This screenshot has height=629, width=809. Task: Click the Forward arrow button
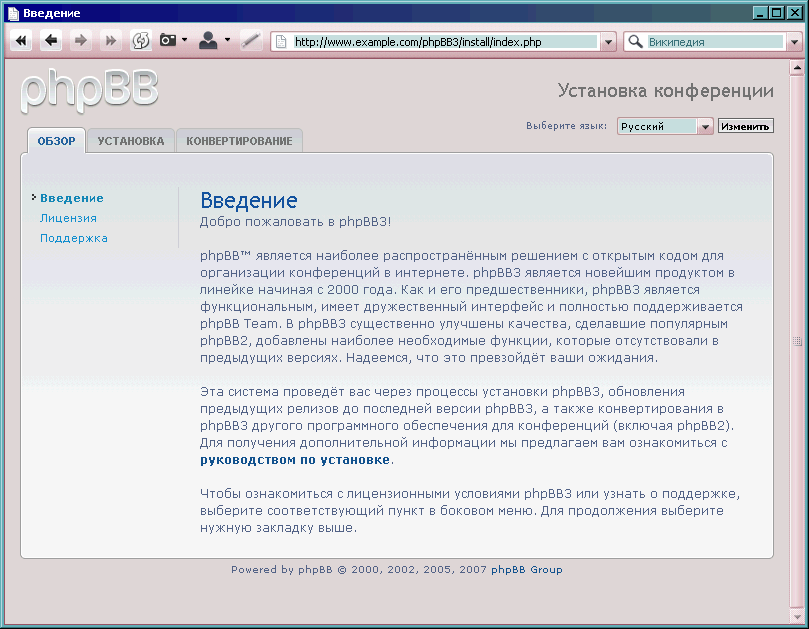80,41
